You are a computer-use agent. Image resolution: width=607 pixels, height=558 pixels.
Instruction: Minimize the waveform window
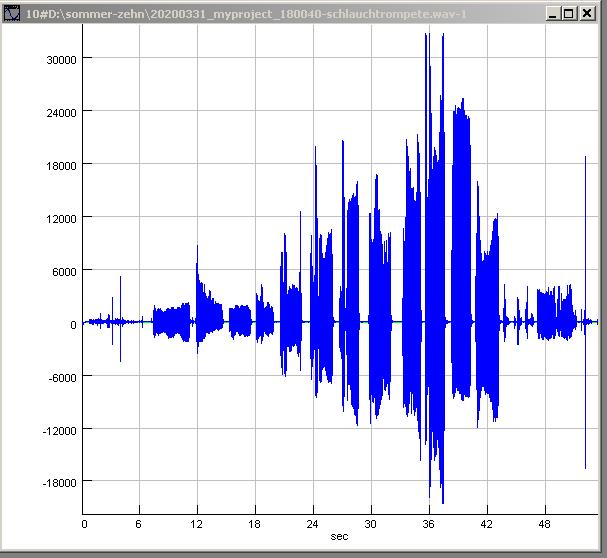pyautogui.click(x=552, y=13)
